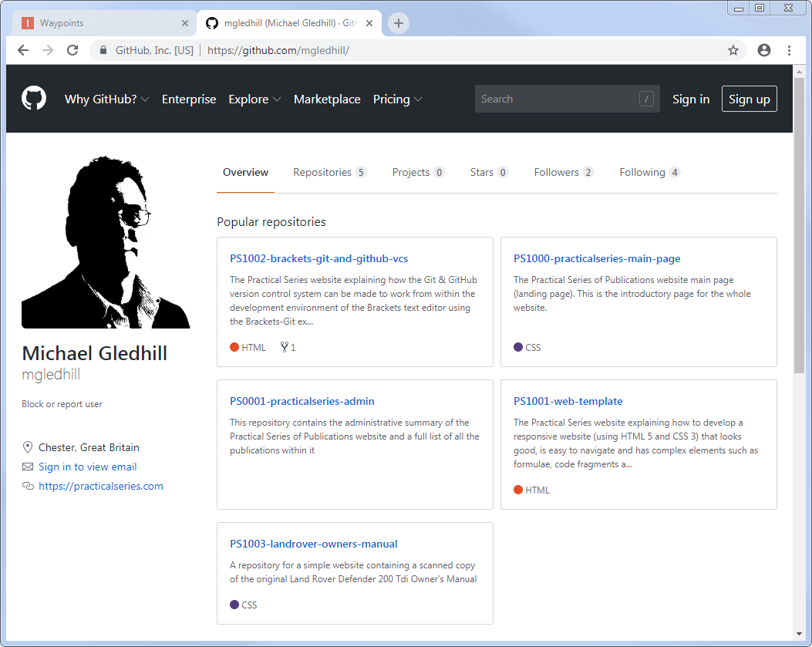
Task: Switch to the Waypoints browser tab
Action: [x=103, y=23]
